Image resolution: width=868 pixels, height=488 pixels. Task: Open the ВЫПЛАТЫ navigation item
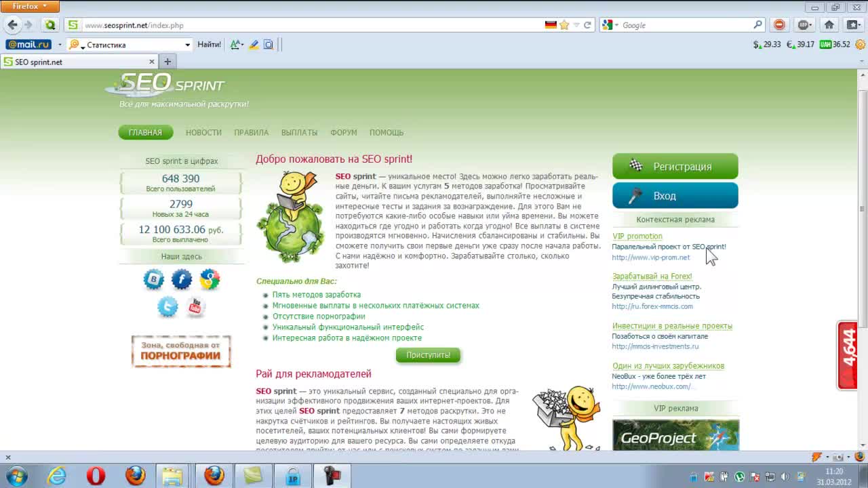299,132
